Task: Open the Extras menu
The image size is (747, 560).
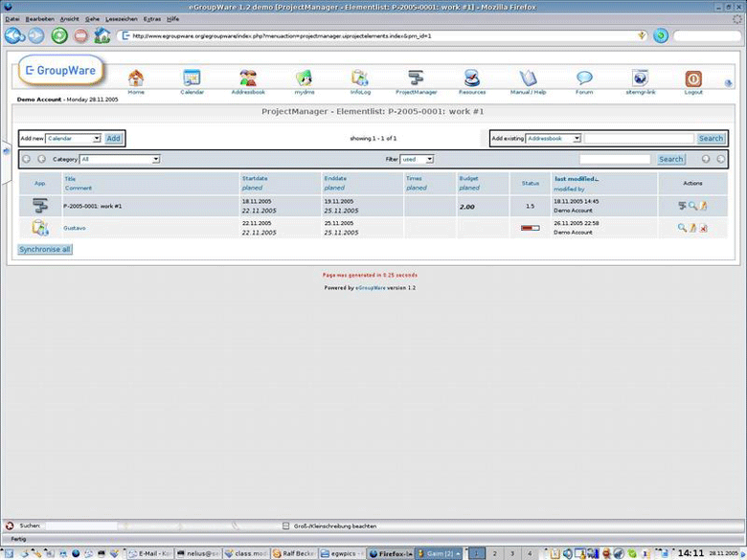Action: (152, 19)
